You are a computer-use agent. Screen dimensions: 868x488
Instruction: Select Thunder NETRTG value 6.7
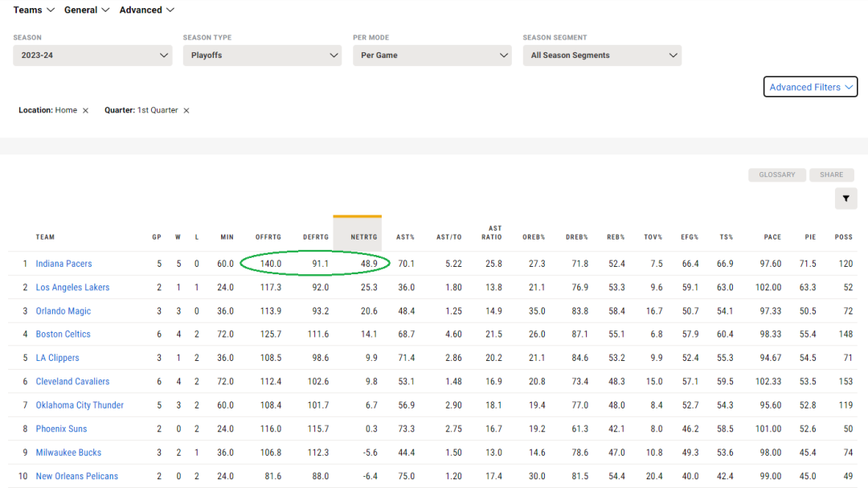pyautogui.click(x=371, y=405)
